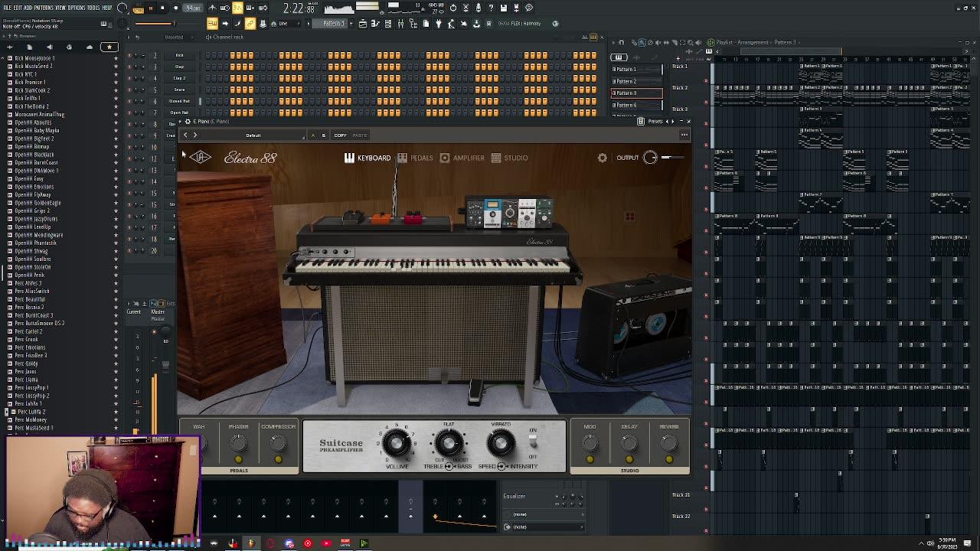
Task: Select Perc Goldy sample in browser
Action: tap(27, 364)
